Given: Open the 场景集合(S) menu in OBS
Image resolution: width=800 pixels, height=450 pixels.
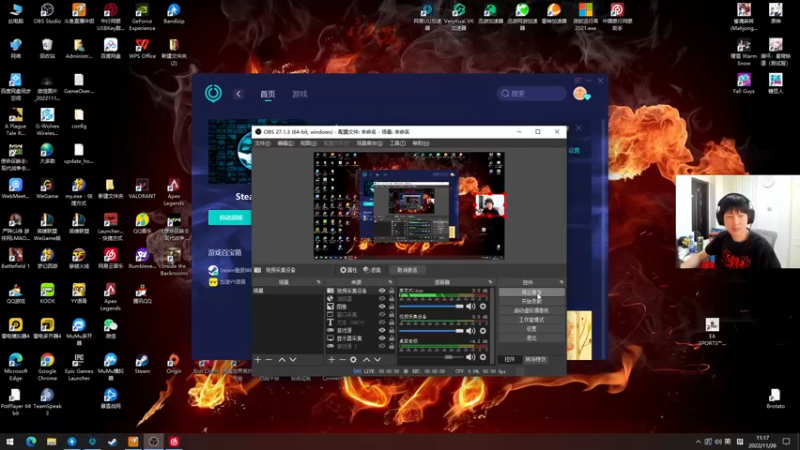Looking at the screenshot, I should click(x=369, y=143).
